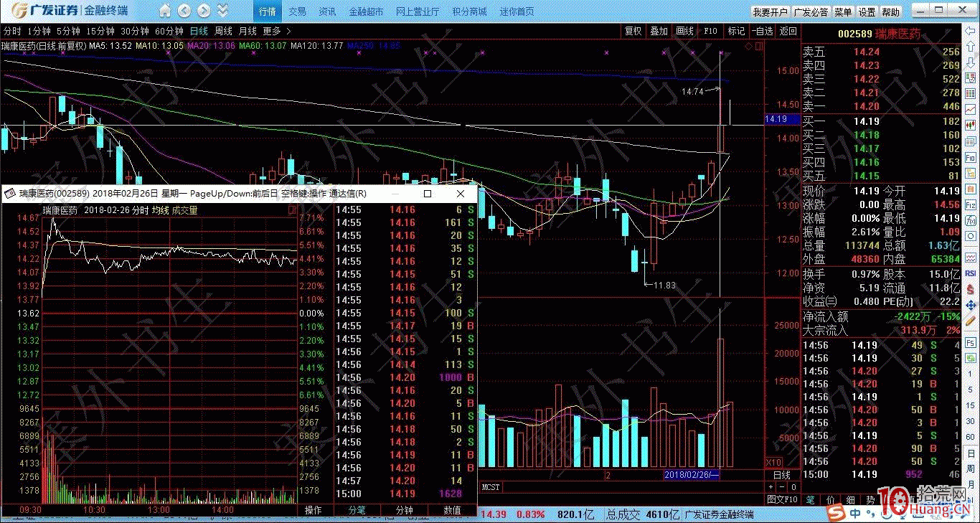980x523 pixels.
Task: Open the 迷你首页 tab
Action: click(517, 11)
